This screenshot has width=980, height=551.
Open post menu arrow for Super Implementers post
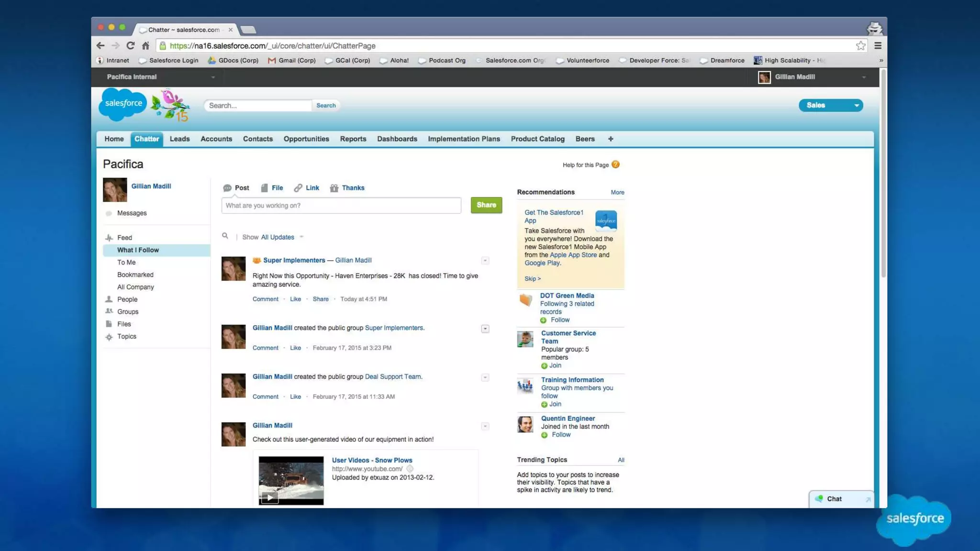click(x=485, y=261)
